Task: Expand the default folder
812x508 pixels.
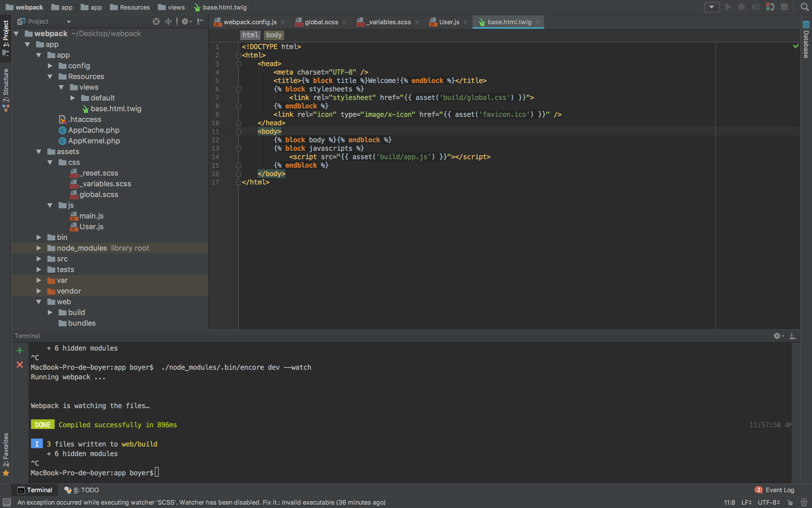Action: [72, 98]
